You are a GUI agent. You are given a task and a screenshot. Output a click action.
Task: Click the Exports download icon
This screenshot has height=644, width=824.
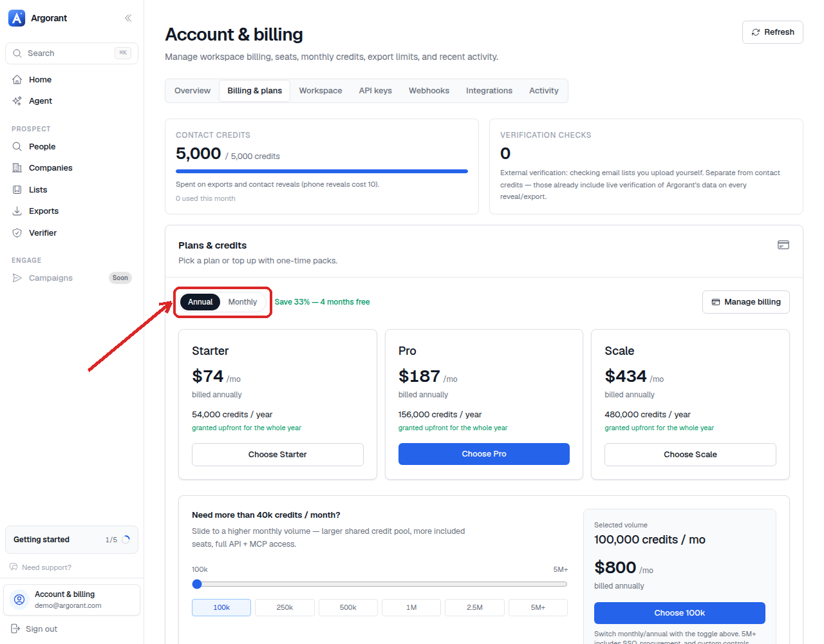pos(17,211)
